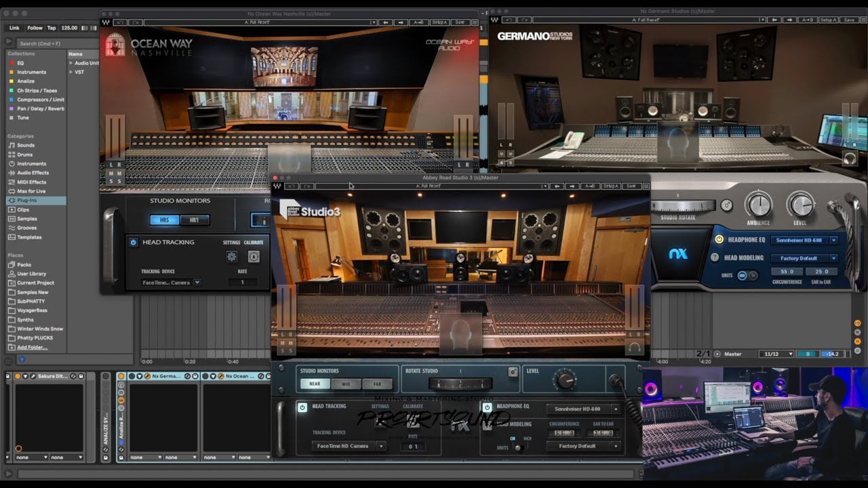This screenshot has width=868, height=488.
Task: Expand Audio Units folder in browser list
Action: [70, 63]
